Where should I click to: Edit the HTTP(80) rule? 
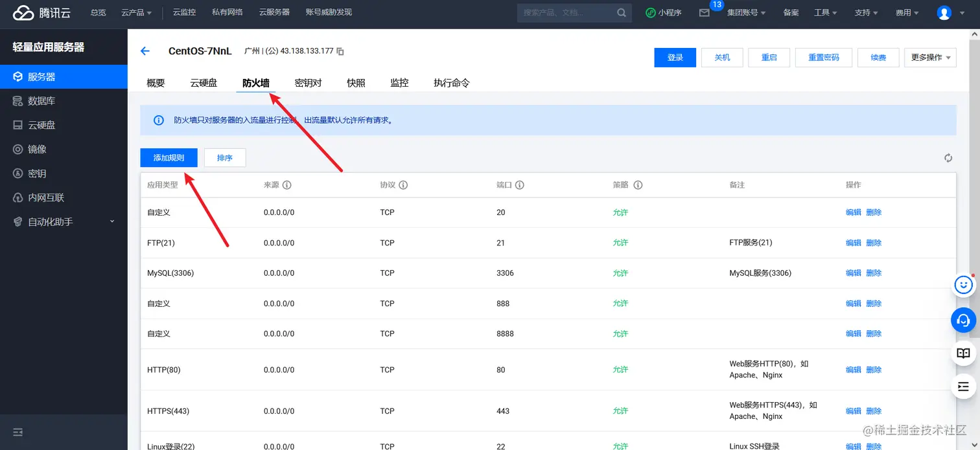(854, 370)
